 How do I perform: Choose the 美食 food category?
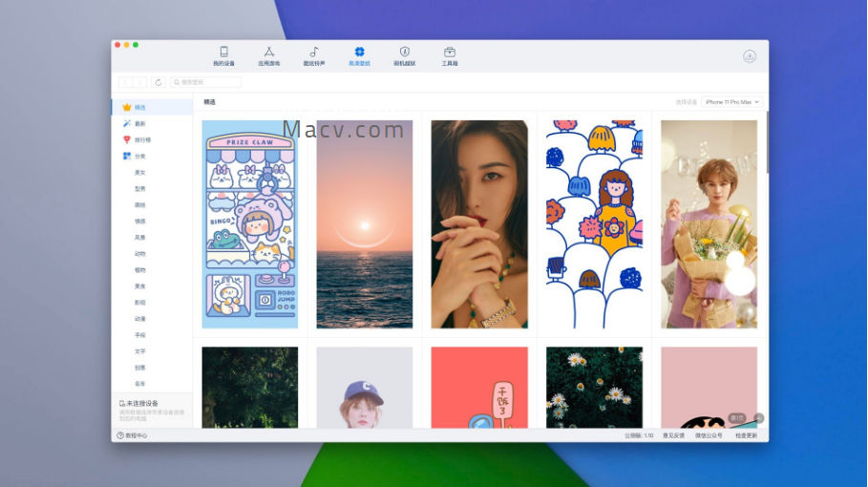click(x=140, y=286)
